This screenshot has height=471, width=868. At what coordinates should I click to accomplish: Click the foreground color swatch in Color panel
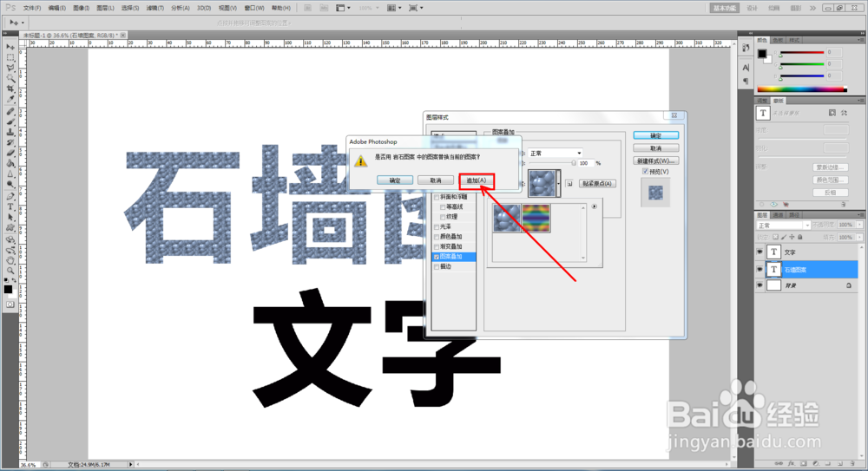[x=762, y=54]
